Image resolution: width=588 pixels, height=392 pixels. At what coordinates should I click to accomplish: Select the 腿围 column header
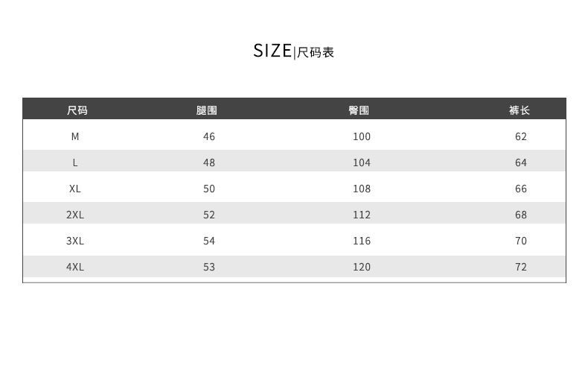(x=207, y=110)
